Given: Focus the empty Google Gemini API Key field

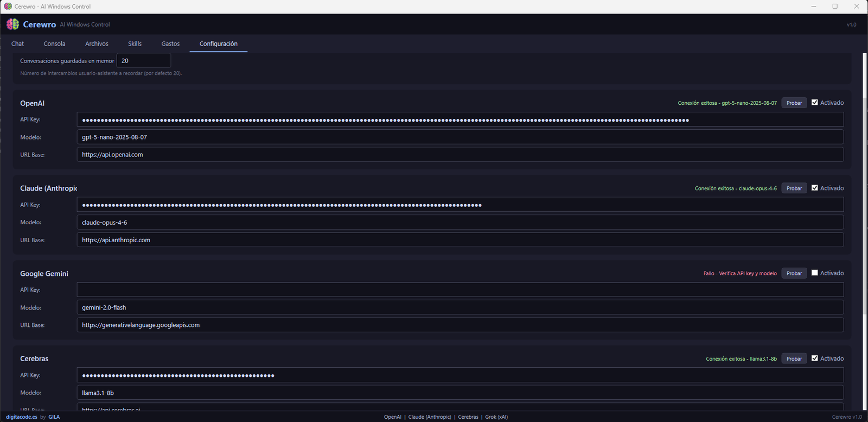Looking at the screenshot, I should click(459, 290).
